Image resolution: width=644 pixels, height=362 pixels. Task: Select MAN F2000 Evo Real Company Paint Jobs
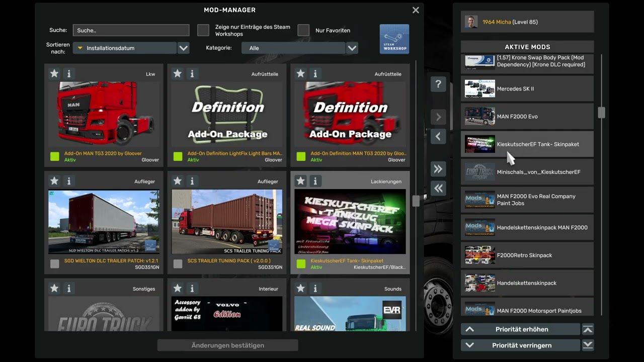(527, 200)
